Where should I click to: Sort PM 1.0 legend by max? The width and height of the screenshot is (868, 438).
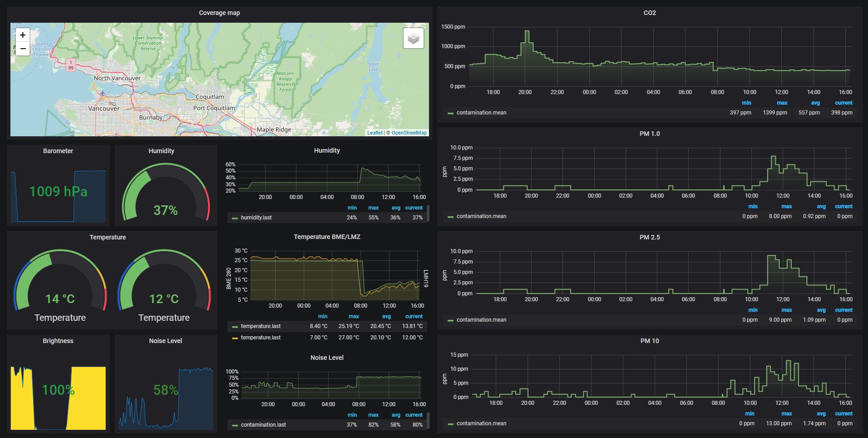[x=786, y=206]
